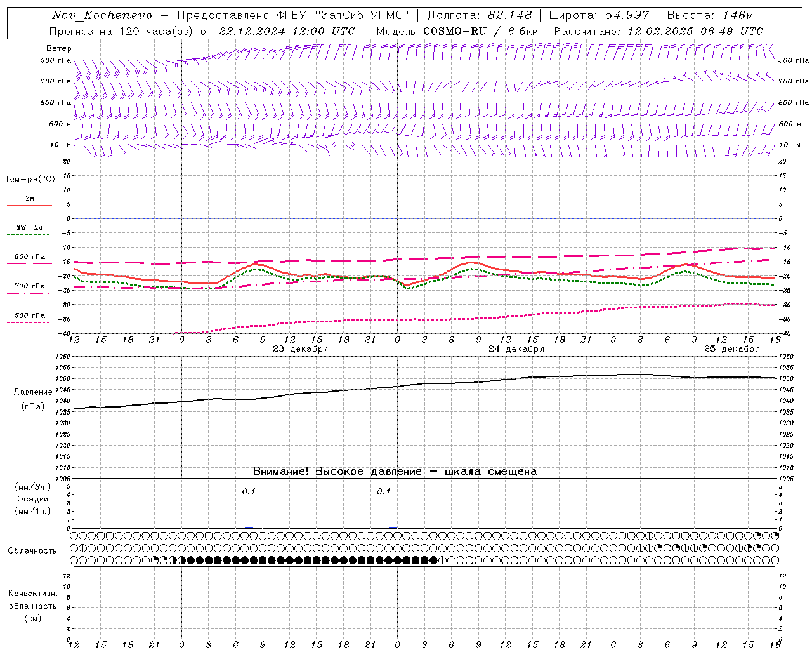The height and width of the screenshot is (650, 812).
Task: Click the 10 м wind level label on left
Action: tap(61, 145)
